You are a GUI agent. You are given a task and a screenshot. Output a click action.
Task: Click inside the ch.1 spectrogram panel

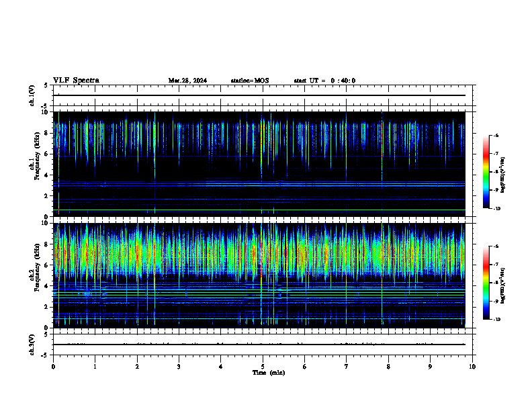click(259, 164)
